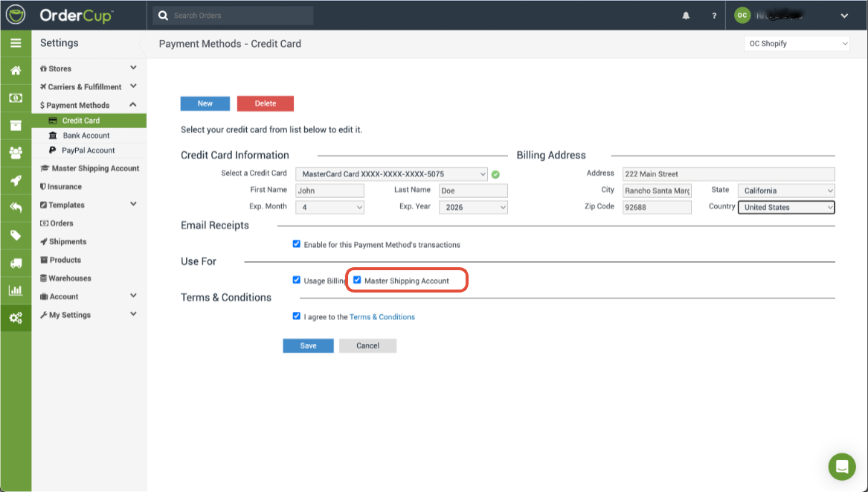Open the returns reply-arrows icon in sidebar

click(16, 208)
